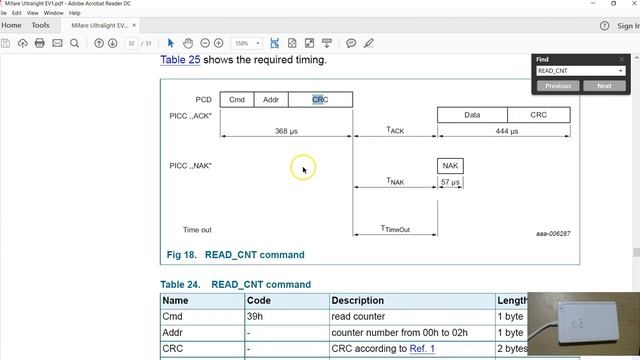Select the Hand pan tool
This screenshot has height=360, width=640.
[x=188, y=43]
